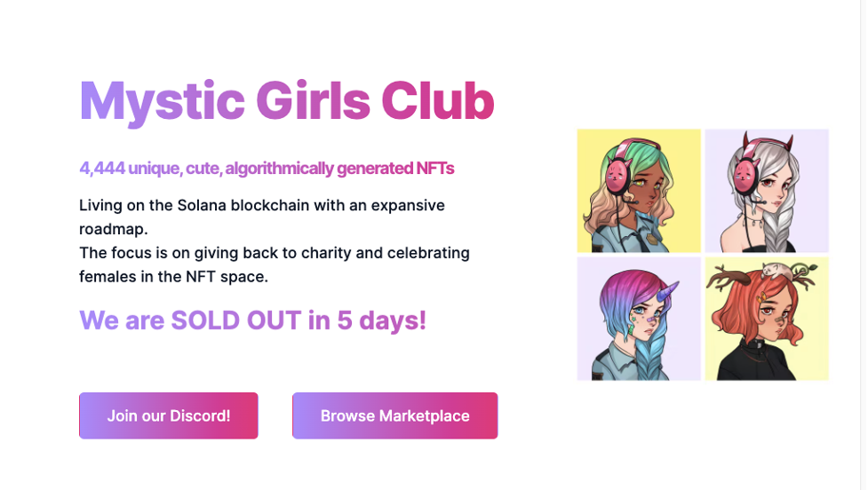
Task: Click the 4,444 unique NFTs subtitle
Action: [267, 168]
